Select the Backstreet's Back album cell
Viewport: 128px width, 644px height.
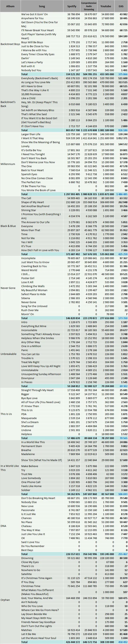(10, 104)
